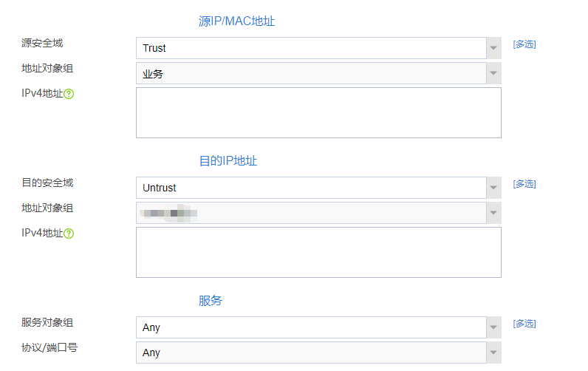Screen dimensions: 588x371
Task: Click the 业务 value in source address group
Action: (x=153, y=73)
